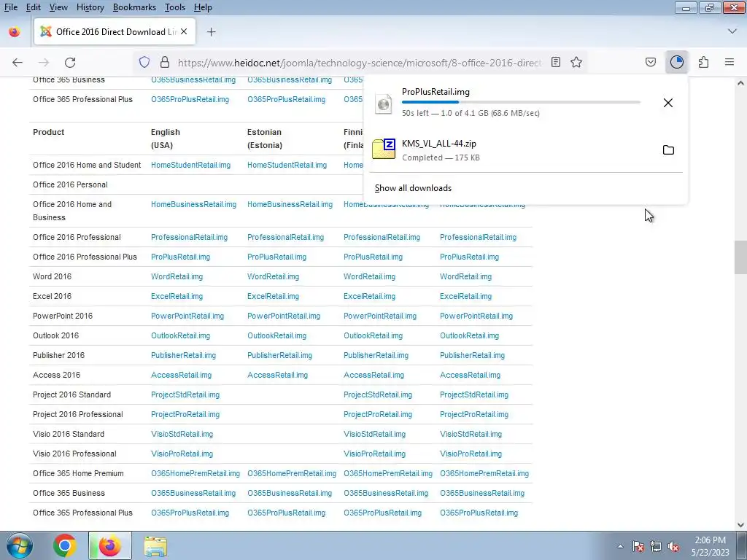Open the Tools menu
Viewport: 747px width, 560px height.
pyautogui.click(x=175, y=7)
